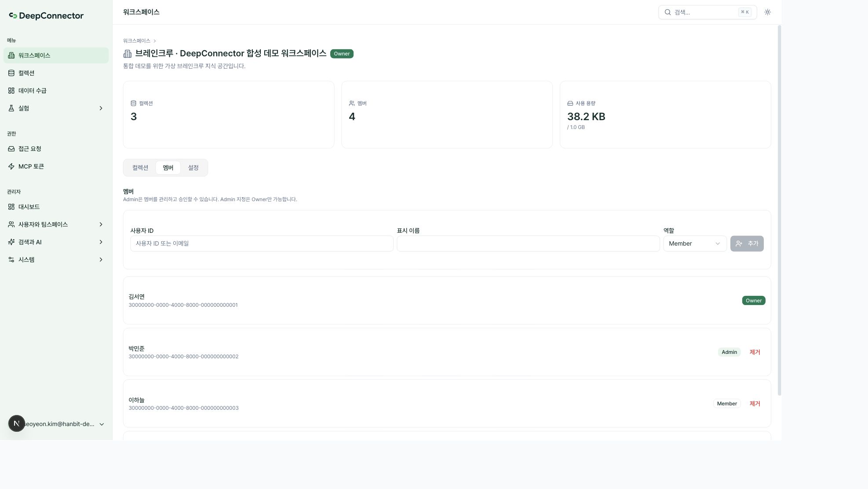Switch to the 컬렉션 tab
Image resolution: width=868 pixels, height=489 pixels.
(140, 168)
